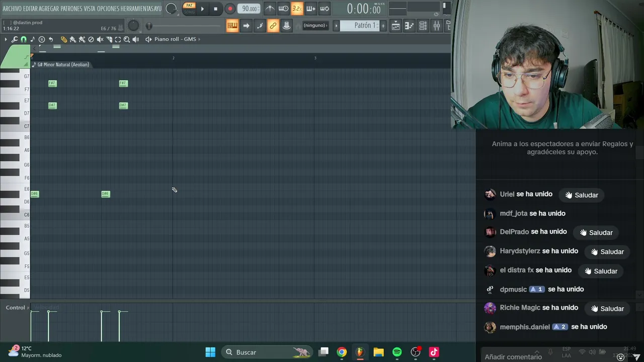Toggle wait for input before playing
644x362 pixels.
pyautogui.click(x=284, y=9)
